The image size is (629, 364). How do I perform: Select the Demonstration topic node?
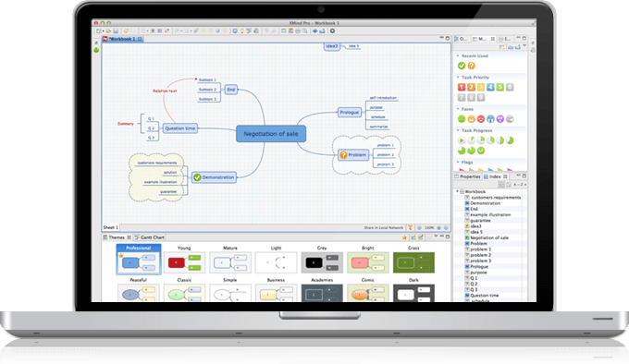pyautogui.click(x=215, y=177)
